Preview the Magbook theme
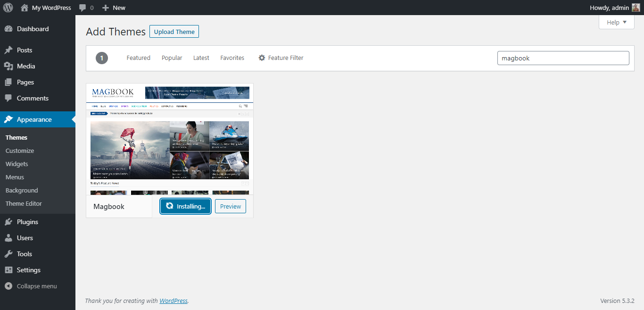The height and width of the screenshot is (310, 644). tap(231, 206)
